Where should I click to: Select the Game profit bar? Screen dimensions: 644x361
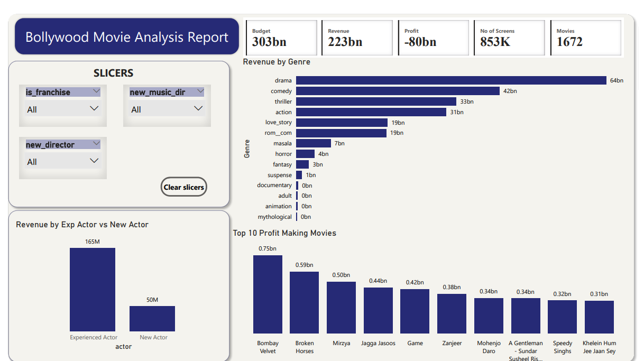[415, 311]
